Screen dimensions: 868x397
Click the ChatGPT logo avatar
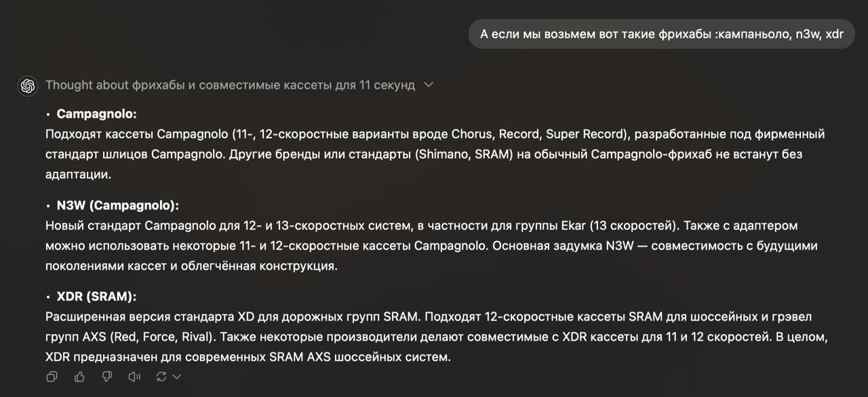(x=28, y=85)
